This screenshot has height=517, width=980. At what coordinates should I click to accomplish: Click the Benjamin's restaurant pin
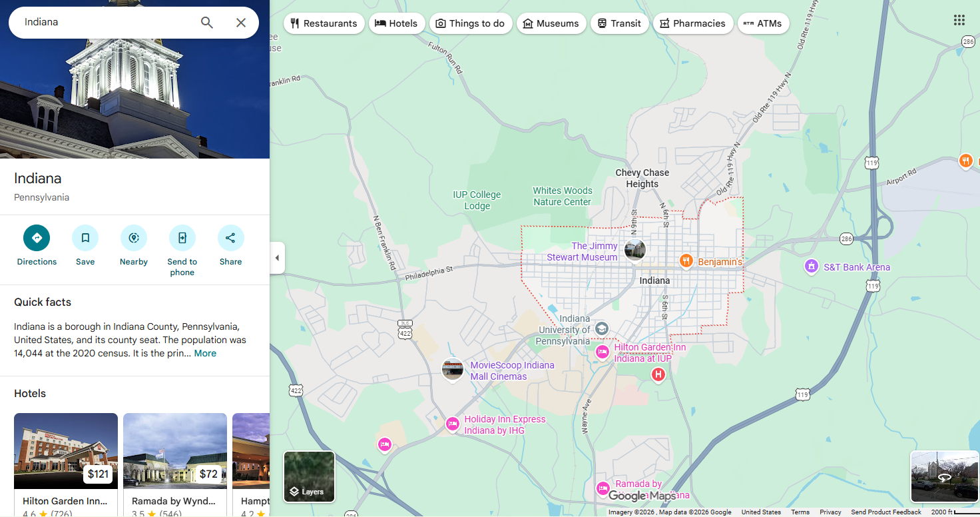coord(686,261)
